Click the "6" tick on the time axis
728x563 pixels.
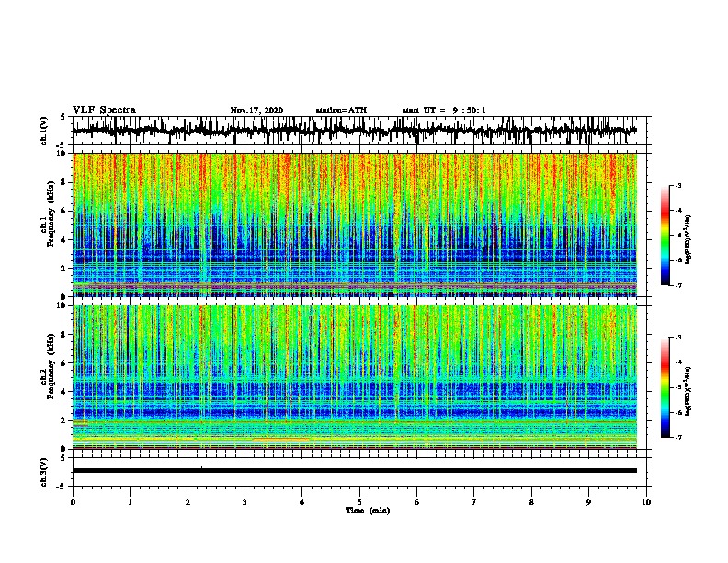(417, 502)
